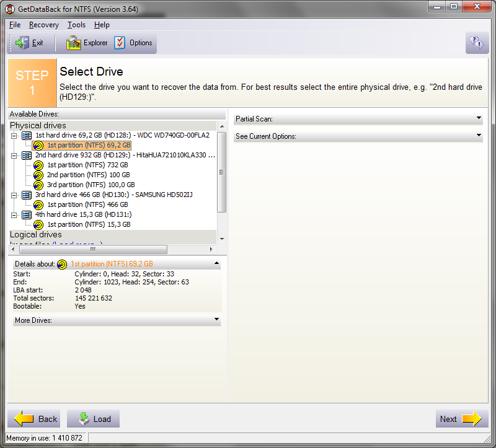Click the Bootable value Yes
This screenshot has height=448, width=496.
(80, 306)
